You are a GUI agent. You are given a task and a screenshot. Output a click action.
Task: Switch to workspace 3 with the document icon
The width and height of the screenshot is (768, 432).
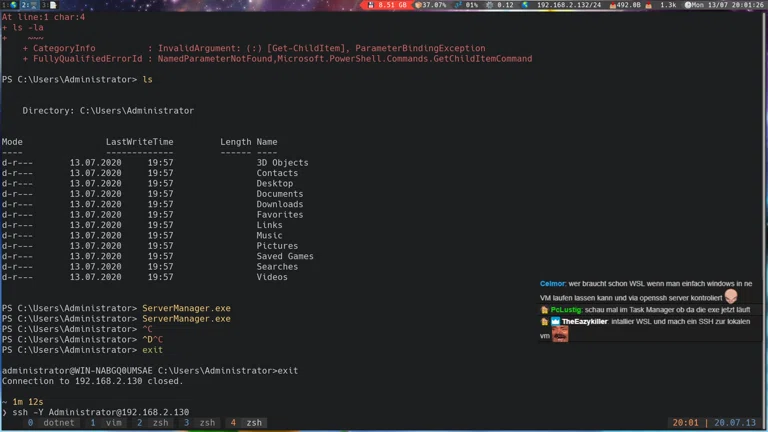49,5
